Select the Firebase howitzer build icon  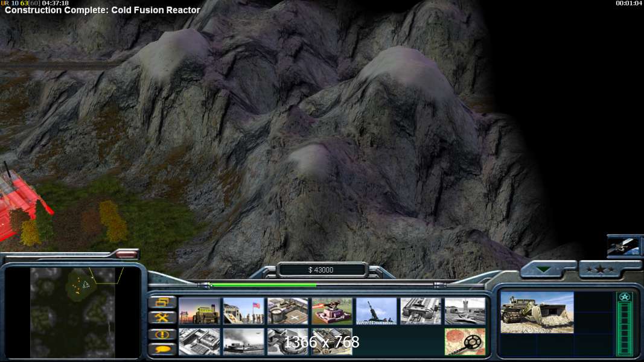[377, 311]
